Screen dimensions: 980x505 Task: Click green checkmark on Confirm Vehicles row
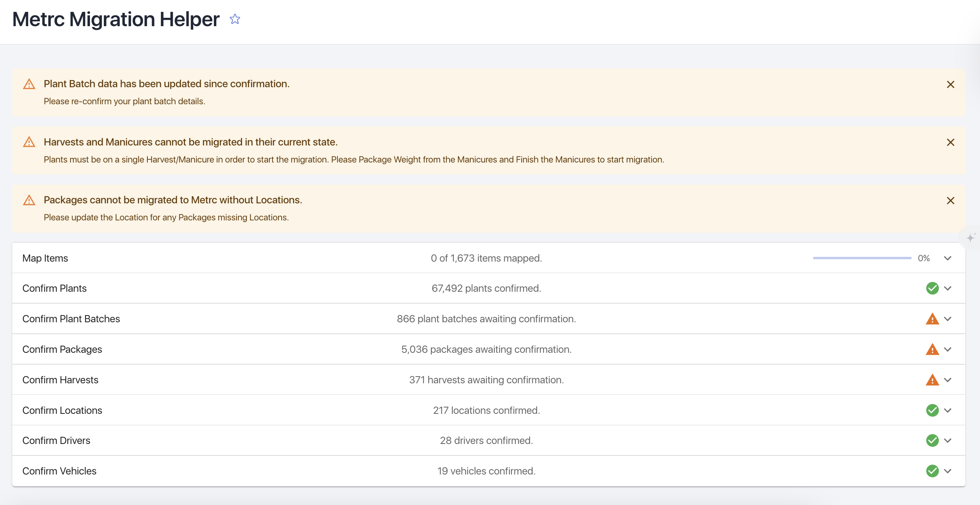932,471
